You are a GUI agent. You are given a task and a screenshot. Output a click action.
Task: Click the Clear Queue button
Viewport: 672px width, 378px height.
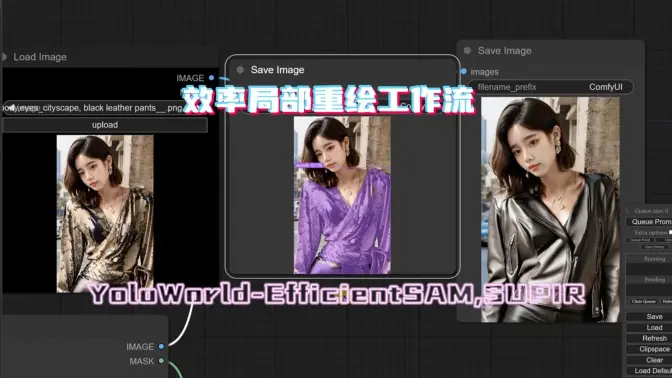point(643,301)
